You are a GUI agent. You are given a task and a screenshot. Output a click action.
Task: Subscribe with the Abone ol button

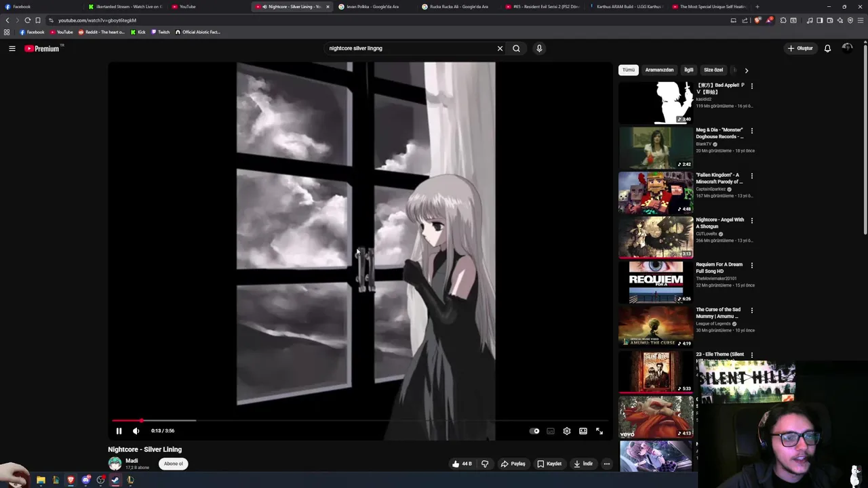(x=173, y=464)
